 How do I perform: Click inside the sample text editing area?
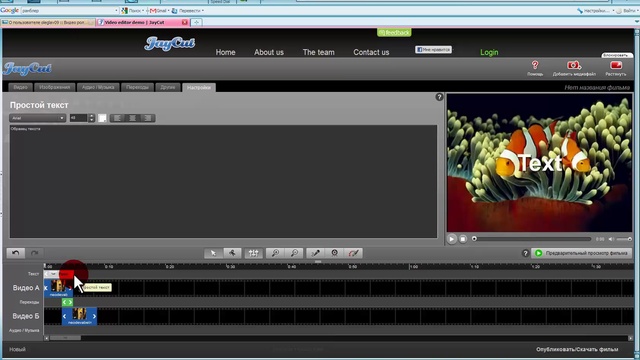[x=223, y=182]
